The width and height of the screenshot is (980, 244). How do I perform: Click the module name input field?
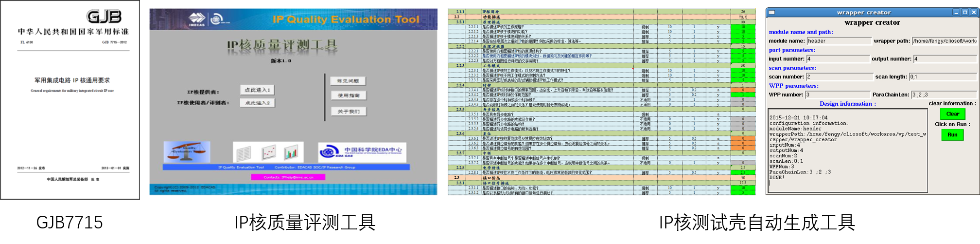[x=839, y=41]
